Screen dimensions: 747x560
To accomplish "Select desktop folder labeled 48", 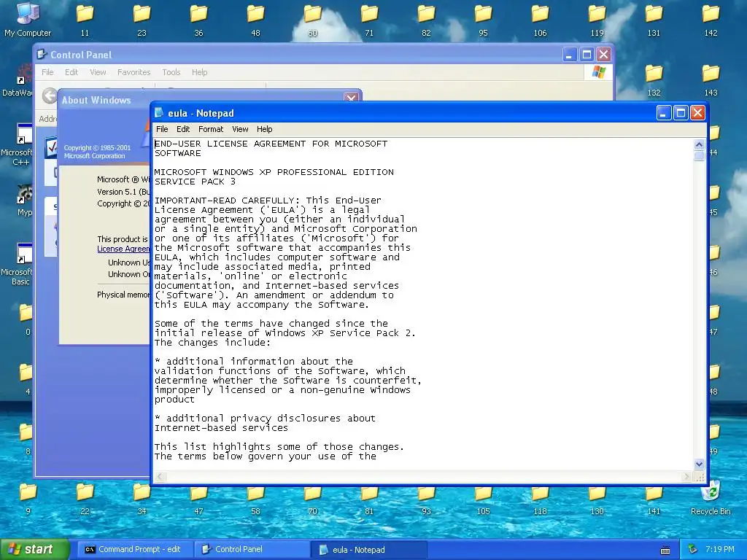I will point(256,20).
